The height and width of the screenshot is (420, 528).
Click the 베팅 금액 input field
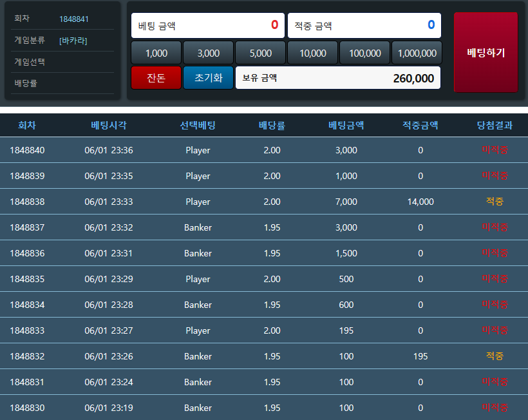pyautogui.click(x=208, y=25)
